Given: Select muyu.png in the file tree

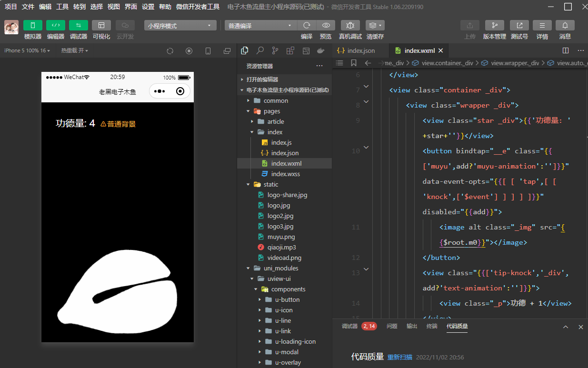Looking at the screenshot, I should tap(281, 237).
